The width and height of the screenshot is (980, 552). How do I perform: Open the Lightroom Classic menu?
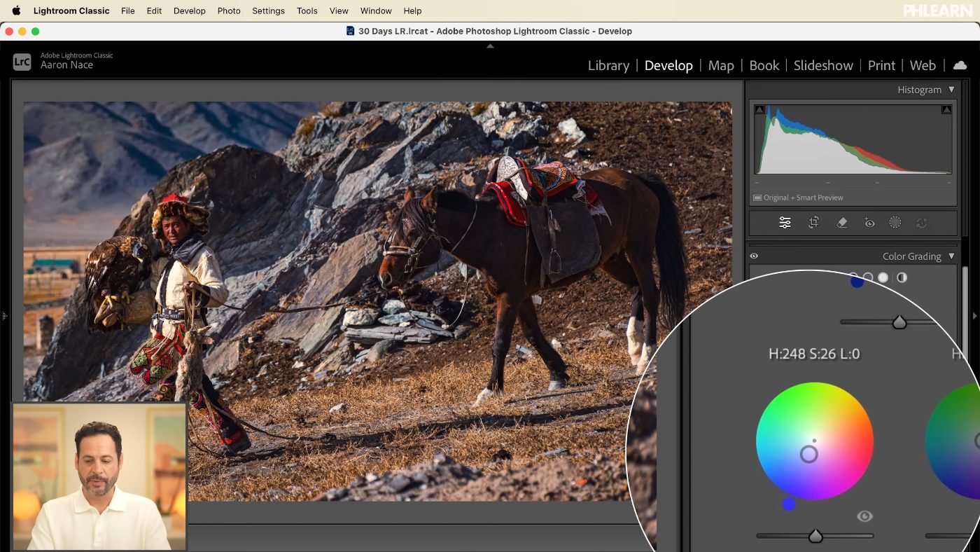click(x=71, y=11)
